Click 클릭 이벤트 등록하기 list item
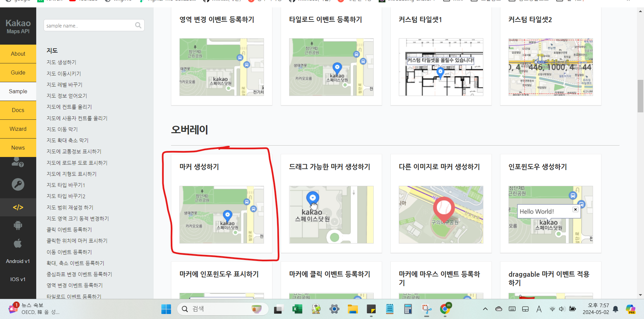The height and width of the screenshot is (319, 644). (x=69, y=229)
